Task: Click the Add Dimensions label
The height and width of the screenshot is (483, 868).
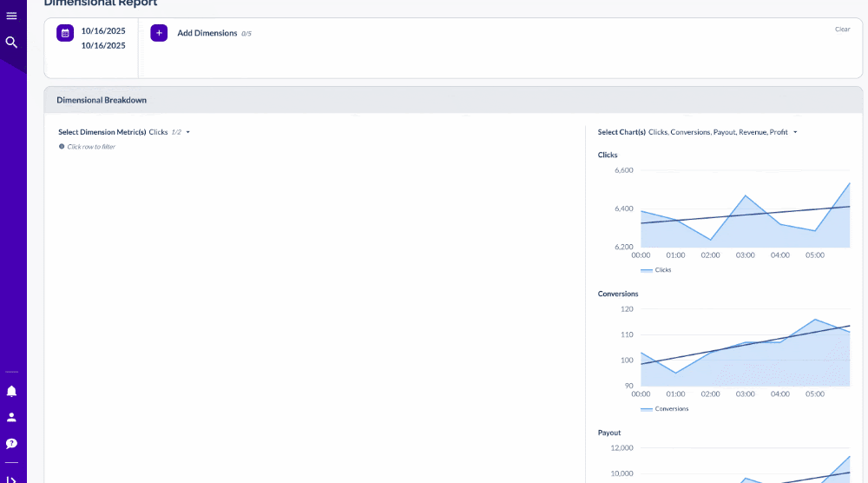Action: [207, 33]
